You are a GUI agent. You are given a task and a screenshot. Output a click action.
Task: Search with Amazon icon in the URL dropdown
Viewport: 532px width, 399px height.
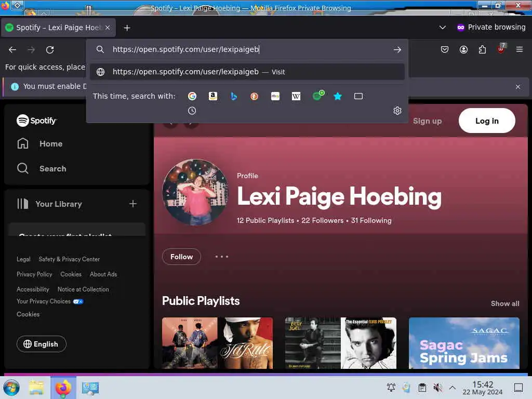pyautogui.click(x=212, y=96)
